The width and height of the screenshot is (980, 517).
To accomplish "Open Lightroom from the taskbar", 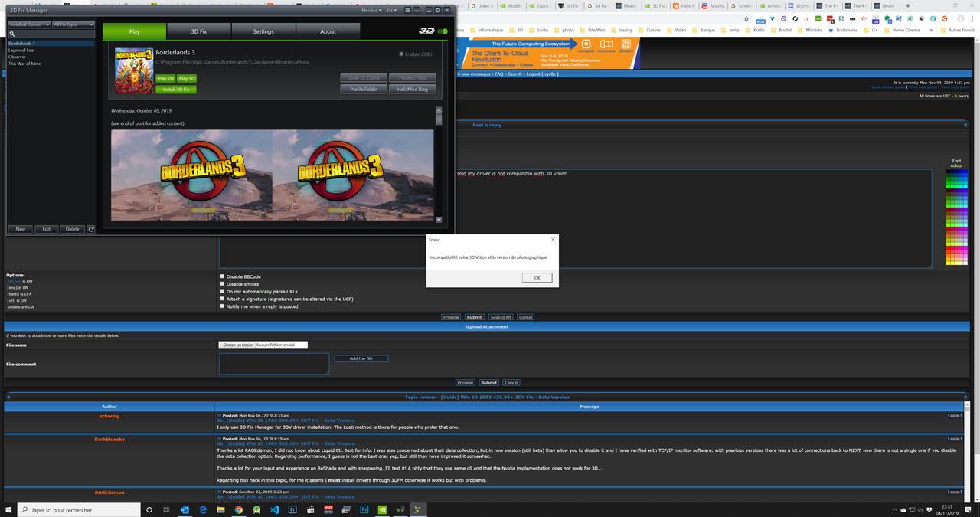I will [292, 509].
